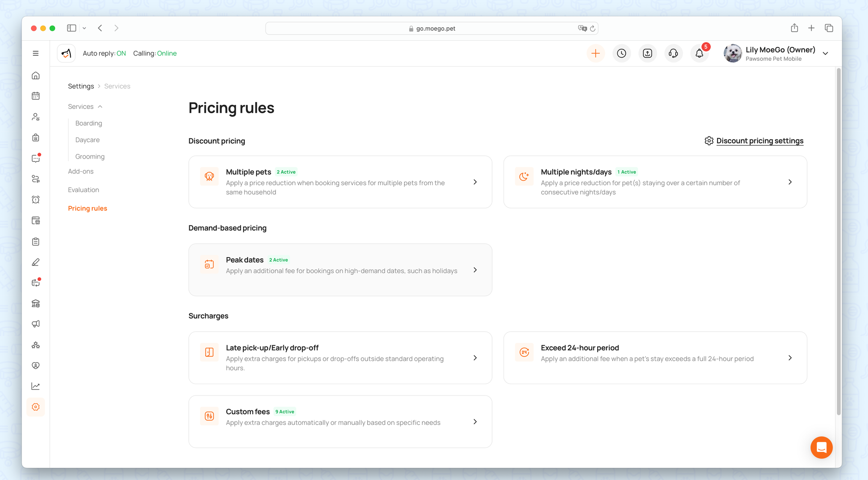Open the Lily MoeGo account dropdown
This screenshot has width=868, height=480.
pos(825,53)
